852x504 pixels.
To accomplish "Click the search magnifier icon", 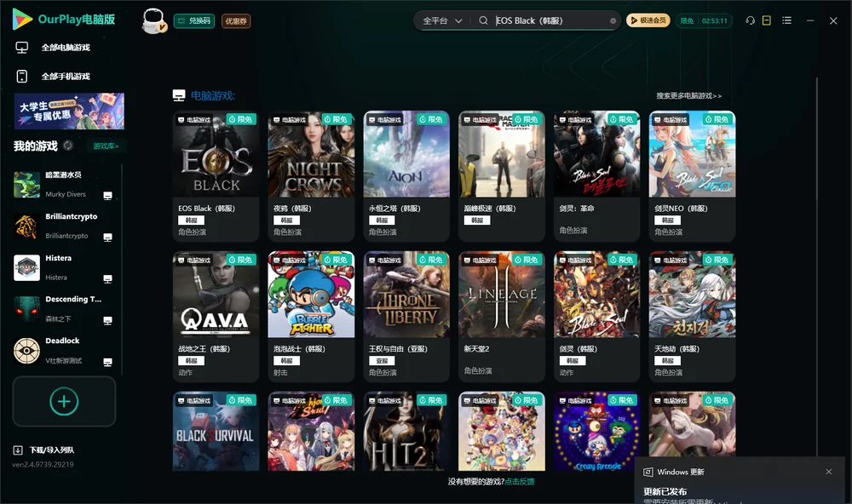I will click(x=483, y=20).
